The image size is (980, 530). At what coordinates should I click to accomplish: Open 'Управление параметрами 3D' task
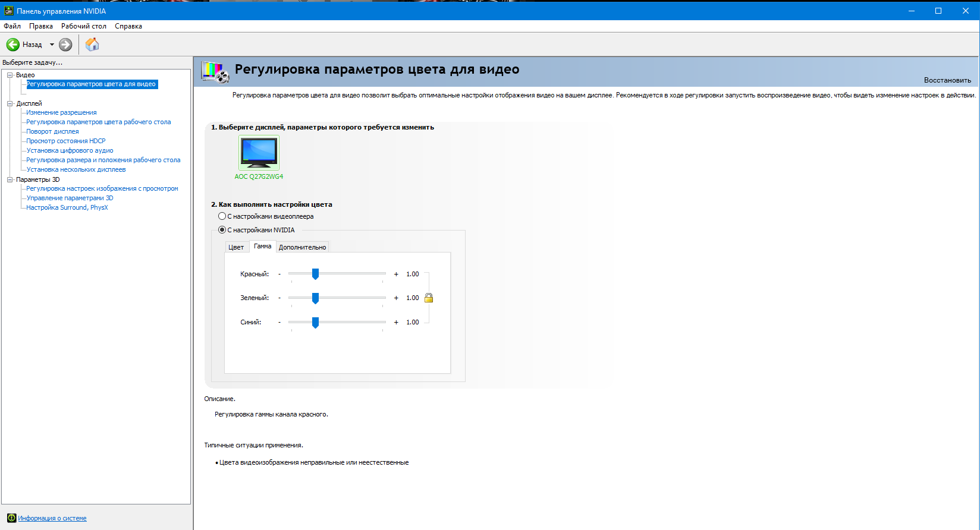(x=70, y=198)
